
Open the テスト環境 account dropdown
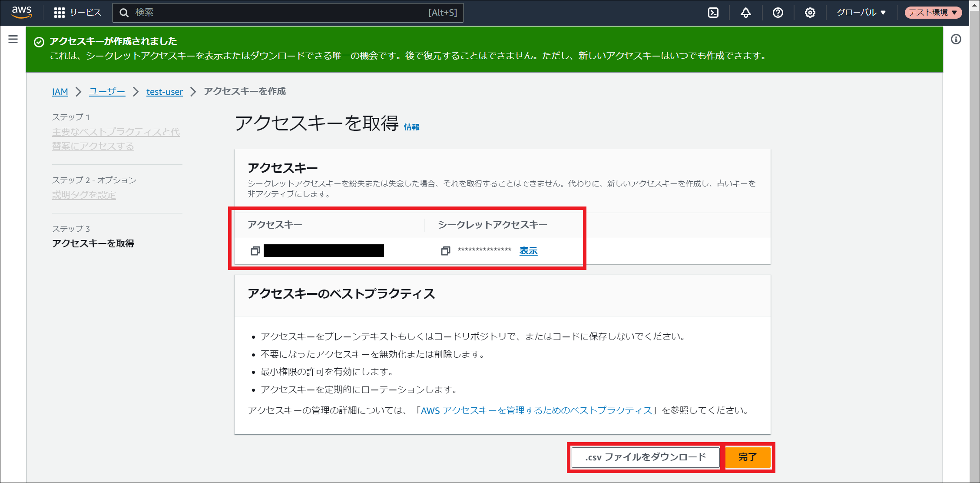pyautogui.click(x=933, y=13)
